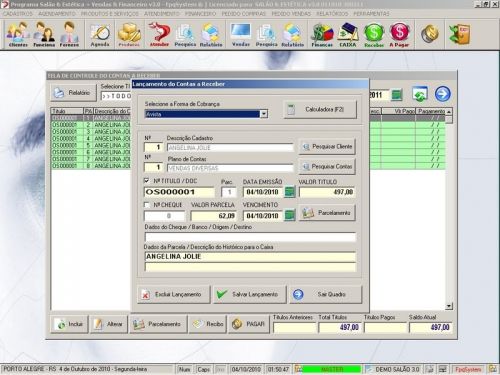Image resolution: width=500 pixels, height=375 pixels.
Task: Click Pesquisa icon next to Atender
Action: pos(185,34)
